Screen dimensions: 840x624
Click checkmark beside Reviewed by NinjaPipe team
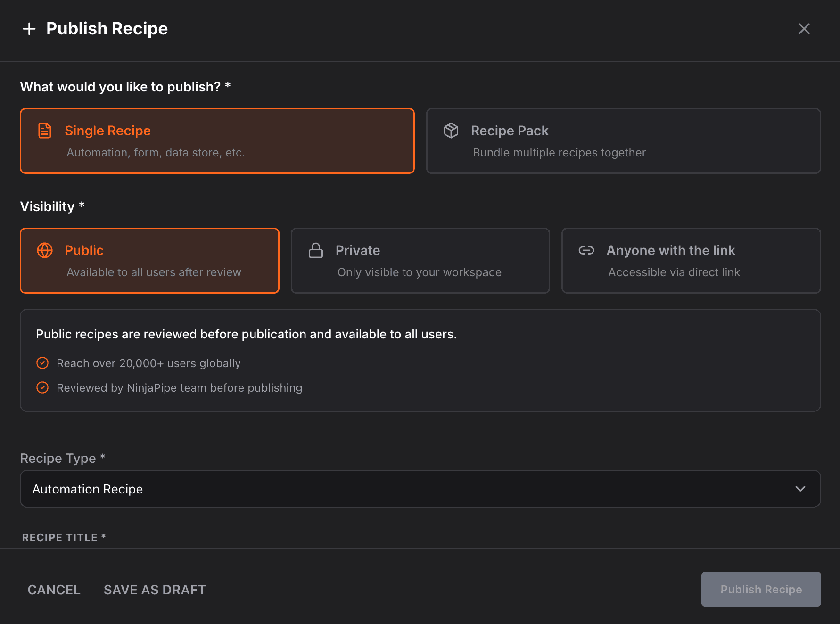tap(42, 387)
